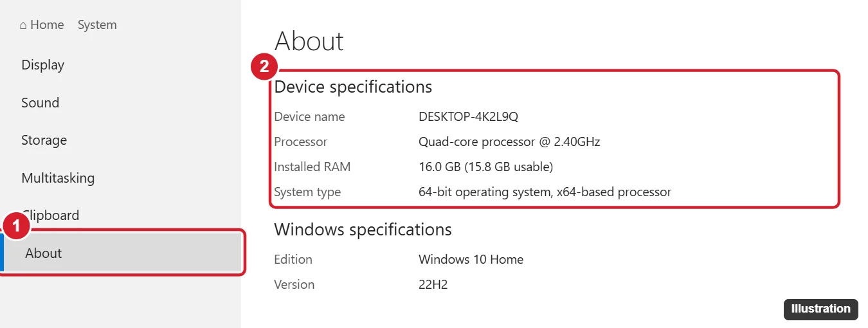
Task: Click the Edition label
Action: (293, 260)
